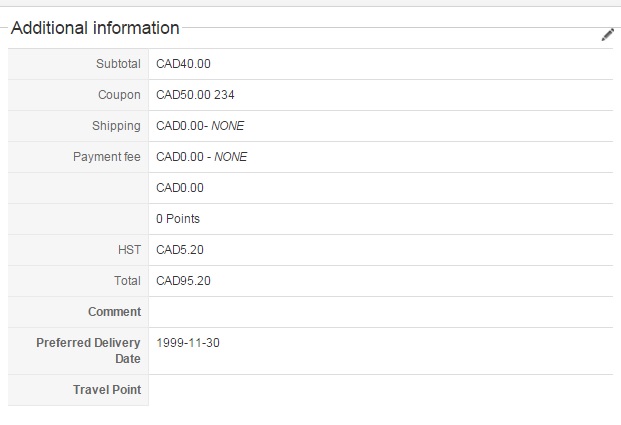This screenshot has width=621, height=425.
Task: Select the Total row label
Action: pos(127,281)
